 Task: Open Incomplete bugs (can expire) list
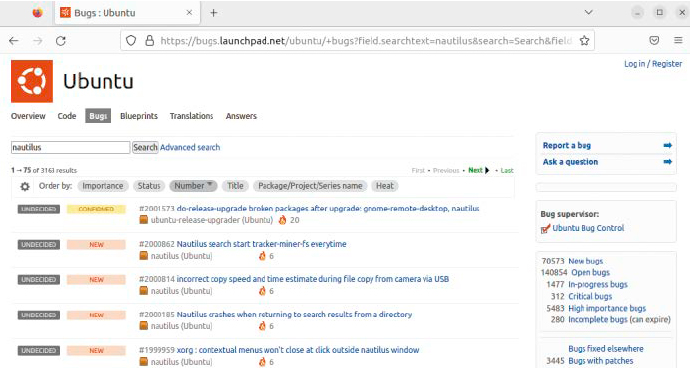tap(620, 320)
